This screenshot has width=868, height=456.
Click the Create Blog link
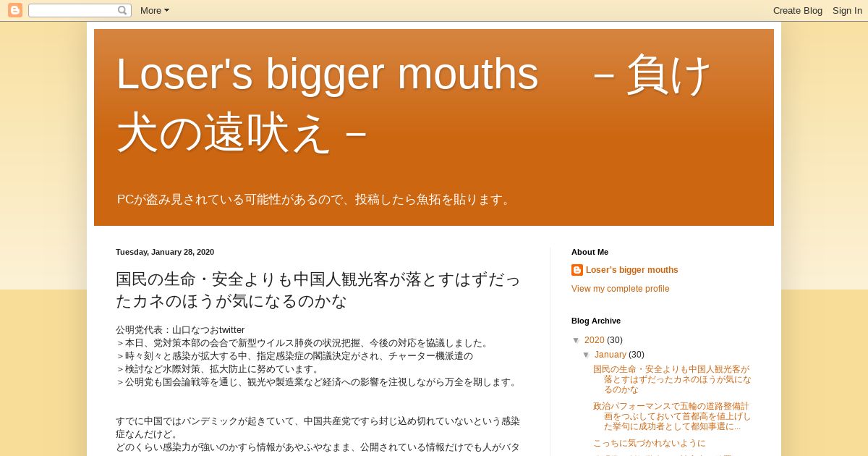[x=798, y=10]
